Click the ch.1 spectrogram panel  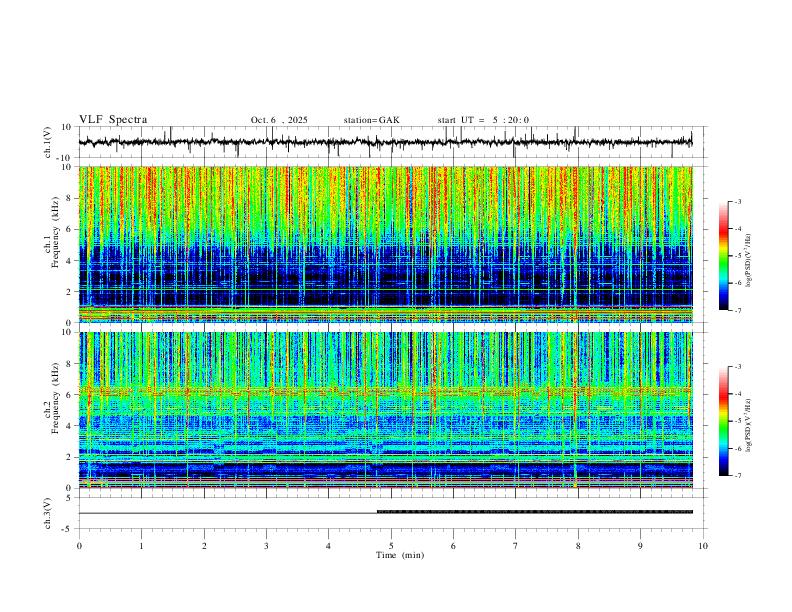click(385, 244)
